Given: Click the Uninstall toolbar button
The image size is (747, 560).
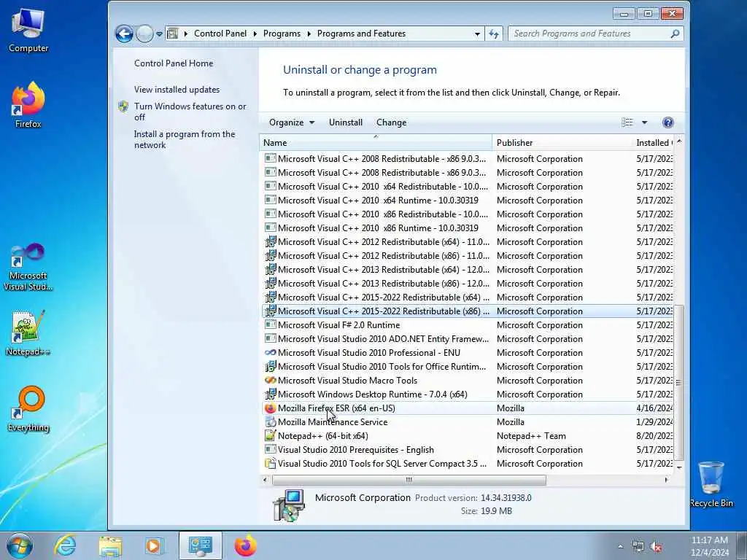Looking at the screenshot, I should pos(345,122).
